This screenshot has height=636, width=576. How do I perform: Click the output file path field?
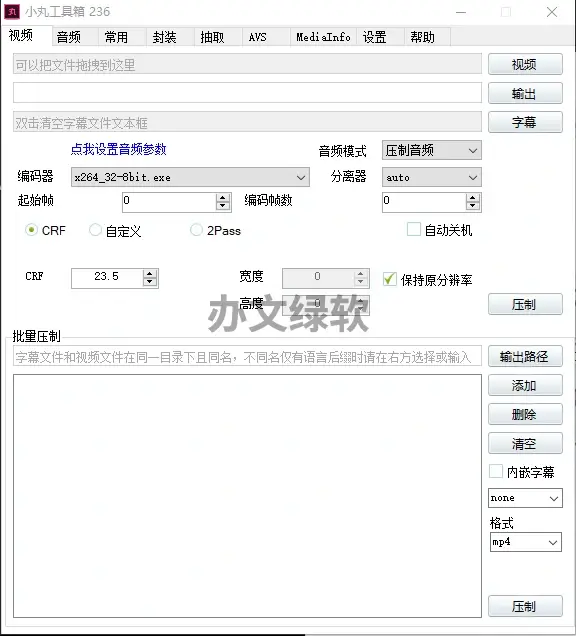247,93
